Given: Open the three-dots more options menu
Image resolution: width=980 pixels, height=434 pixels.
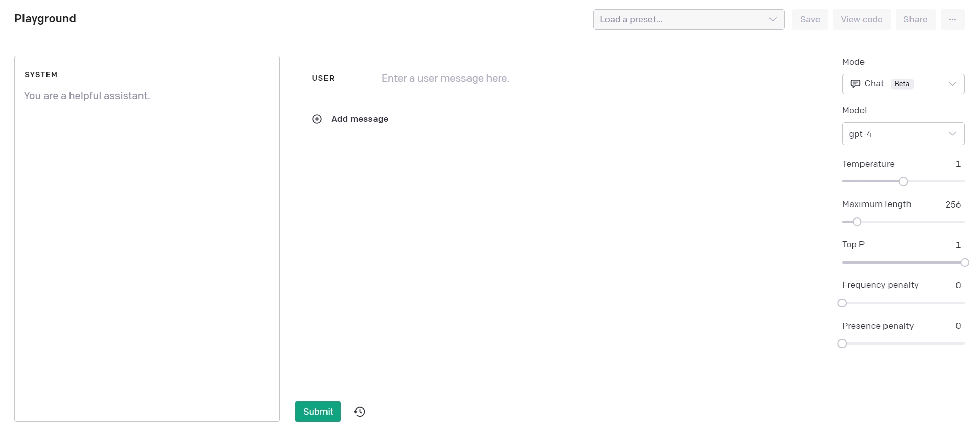Looking at the screenshot, I should point(952,19).
